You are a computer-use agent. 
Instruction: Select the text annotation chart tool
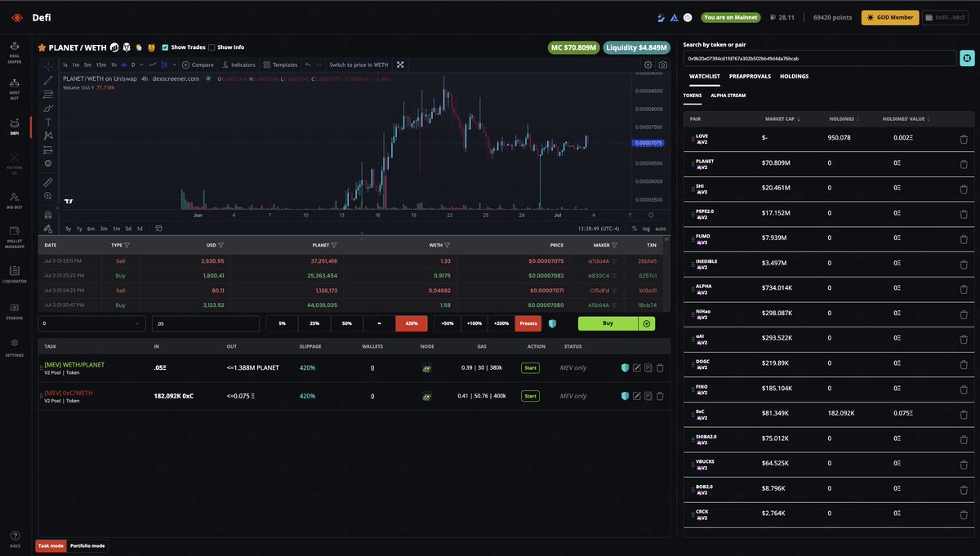pyautogui.click(x=48, y=122)
